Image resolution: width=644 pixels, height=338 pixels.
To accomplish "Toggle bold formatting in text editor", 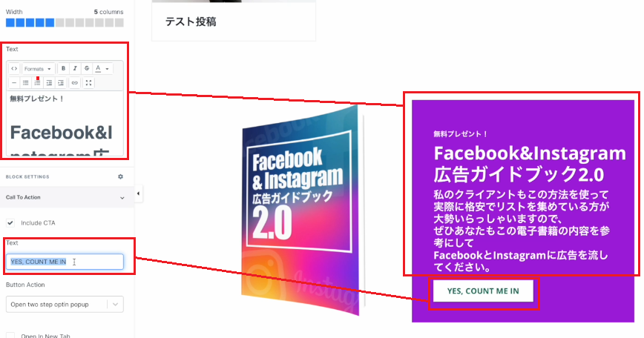I will (x=63, y=68).
